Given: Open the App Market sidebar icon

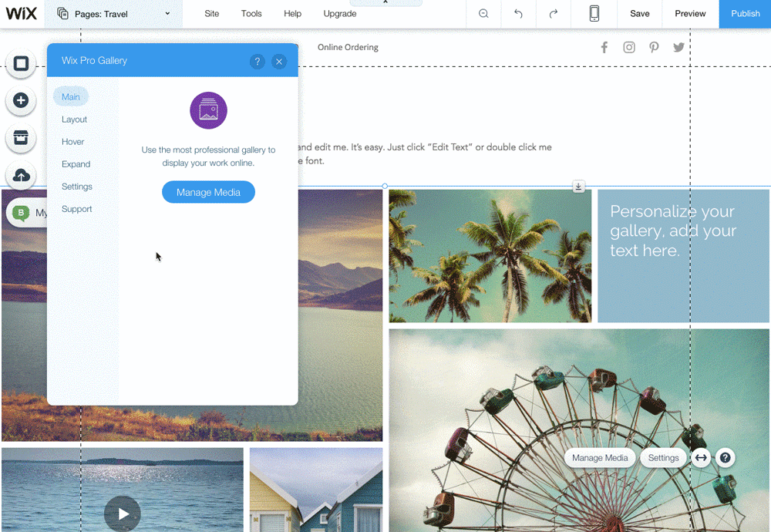Looking at the screenshot, I should (x=21, y=138).
